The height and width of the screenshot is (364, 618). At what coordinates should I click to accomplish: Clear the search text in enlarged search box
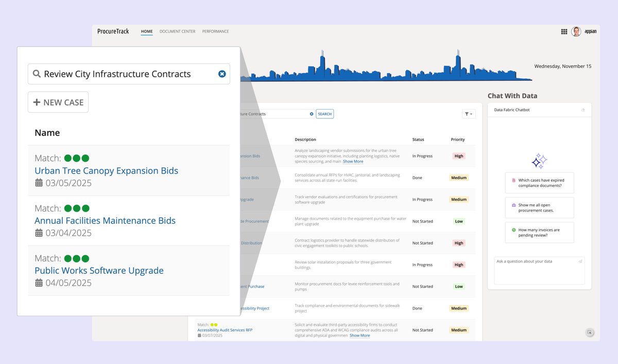point(222,74)
